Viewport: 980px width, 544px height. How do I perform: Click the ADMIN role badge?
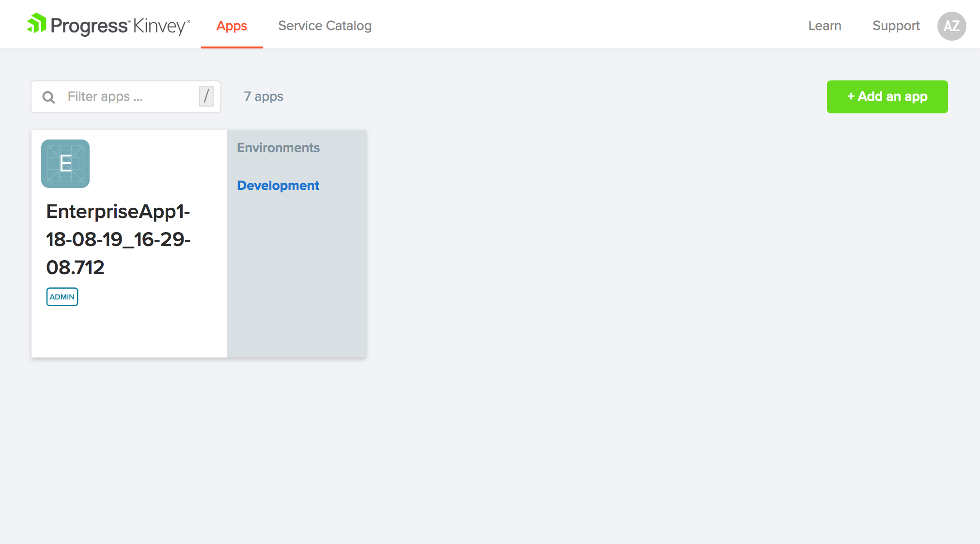tap(62, 297)
